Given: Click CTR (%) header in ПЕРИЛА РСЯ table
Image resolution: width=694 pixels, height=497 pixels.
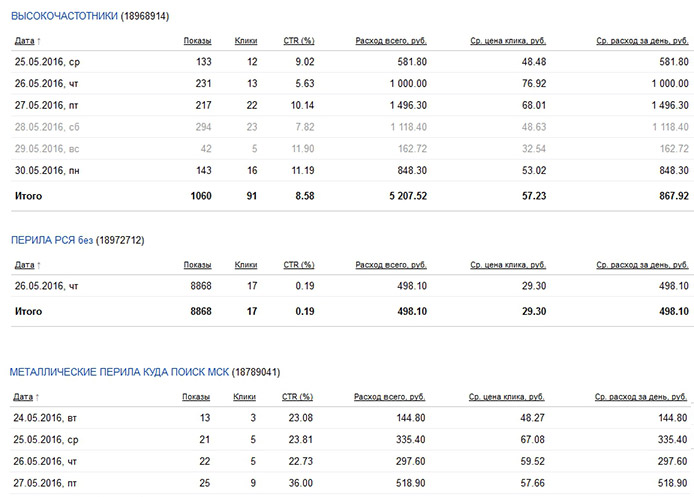Looking at the screenshot, I should tap(299, 265).
